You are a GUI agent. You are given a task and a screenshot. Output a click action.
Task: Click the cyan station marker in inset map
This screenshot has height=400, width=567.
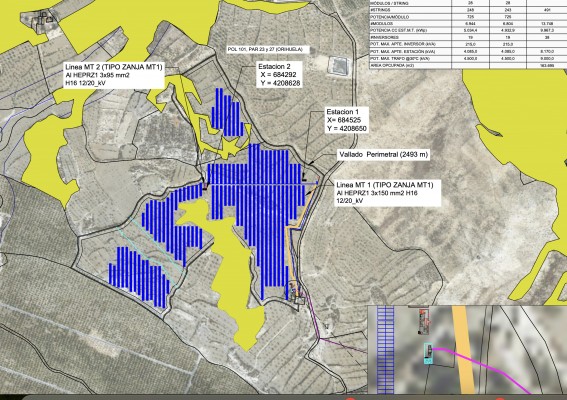(429, 354)
